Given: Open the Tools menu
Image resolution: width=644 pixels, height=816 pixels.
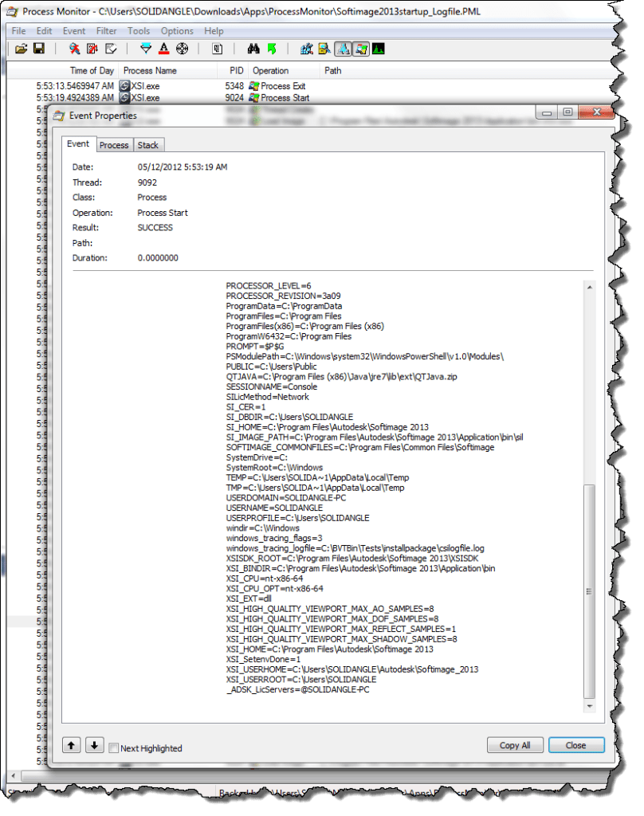Looking at the screenshot, I should click(139, 31).
